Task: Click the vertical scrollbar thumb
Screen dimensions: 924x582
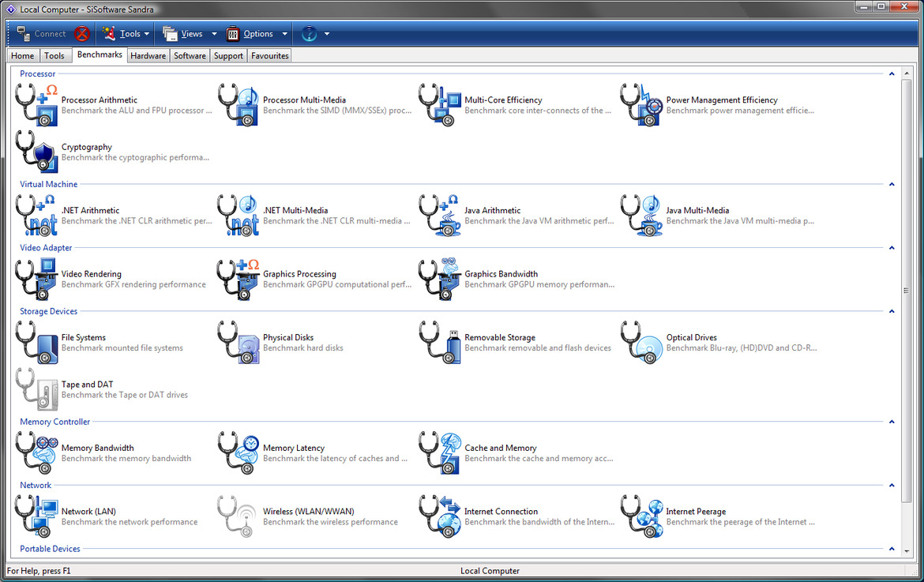Action: [x=907, y=291]
